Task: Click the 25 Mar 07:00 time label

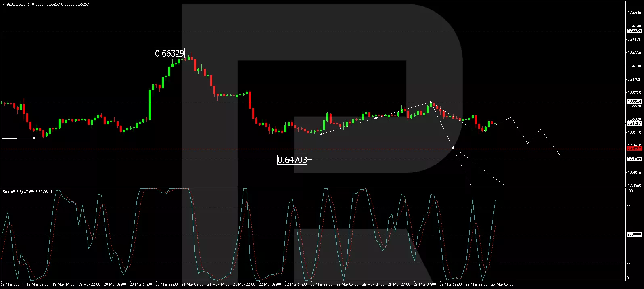Action: [347, 285]
